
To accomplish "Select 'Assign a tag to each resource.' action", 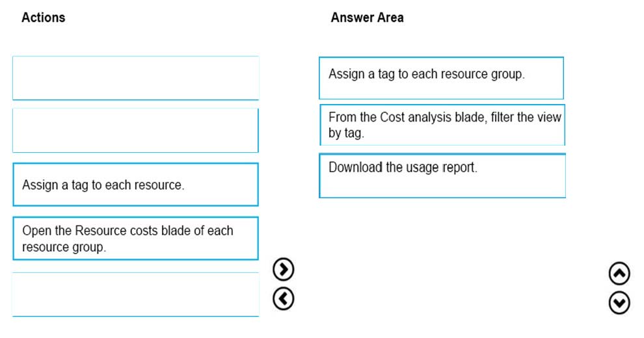I will (135, 185).
